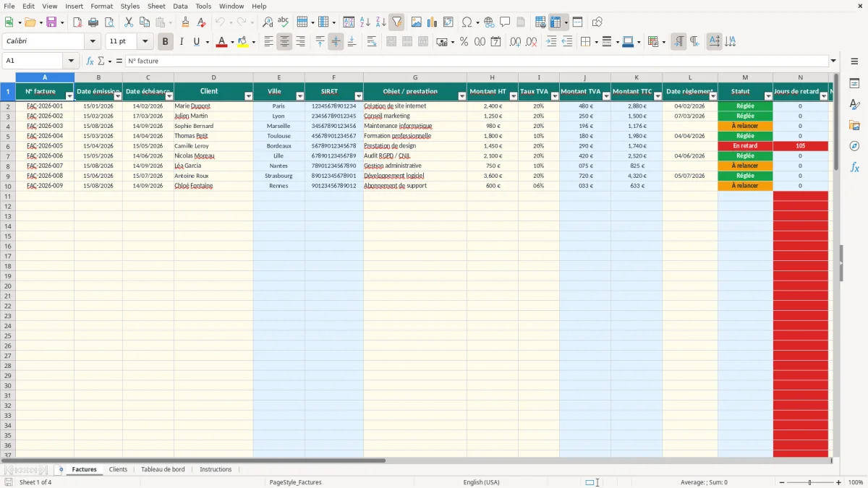This screenshot has width=868, height=488.
Task: Toggle the AutoFilter funnel button
Action: pos(396,22)
